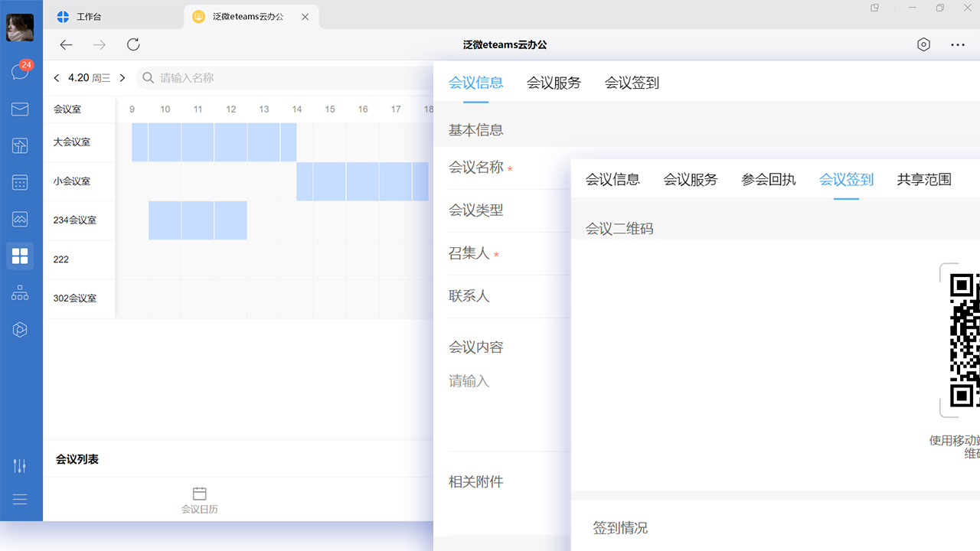The image size is (980, 551).
Task: Click the 302会议室 row label
Action: coord(75,298)
